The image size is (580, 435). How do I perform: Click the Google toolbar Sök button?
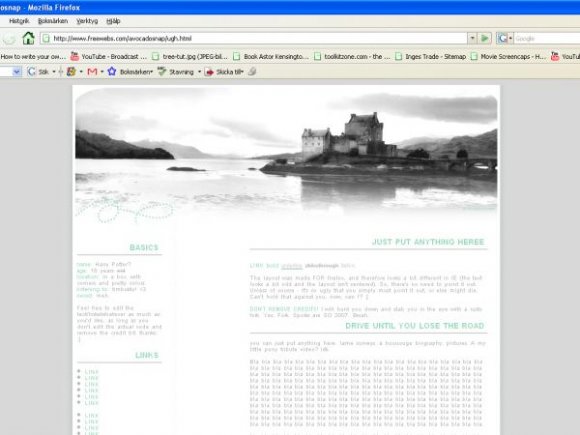[38, 72]
